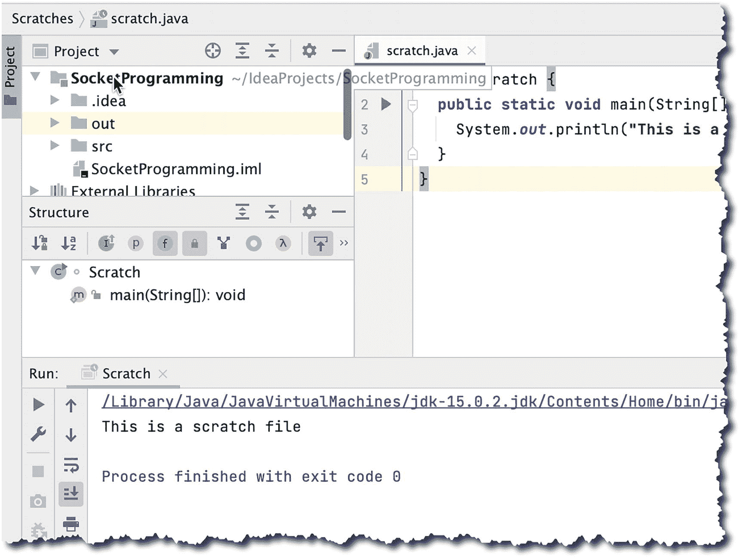742x560 pixels.
Task: Click Scratches in the breadcrumb
Action: point(43,18)
